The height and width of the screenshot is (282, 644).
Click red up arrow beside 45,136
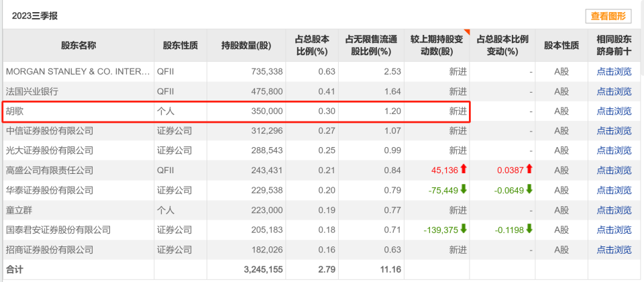click(463, 170)
